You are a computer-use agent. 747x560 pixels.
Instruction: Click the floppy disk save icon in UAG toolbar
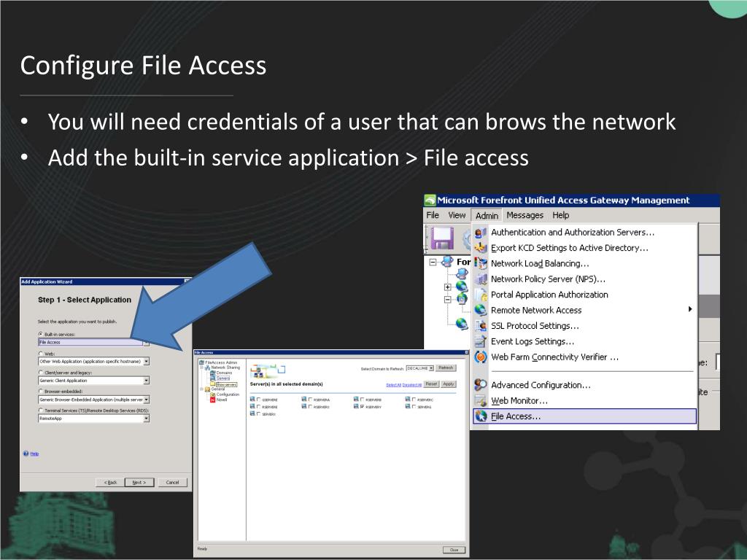point(442,238)
